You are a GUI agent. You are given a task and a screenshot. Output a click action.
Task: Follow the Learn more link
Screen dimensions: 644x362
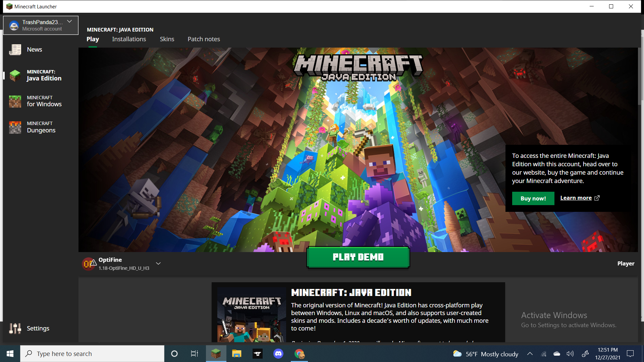tap(576, 198)
